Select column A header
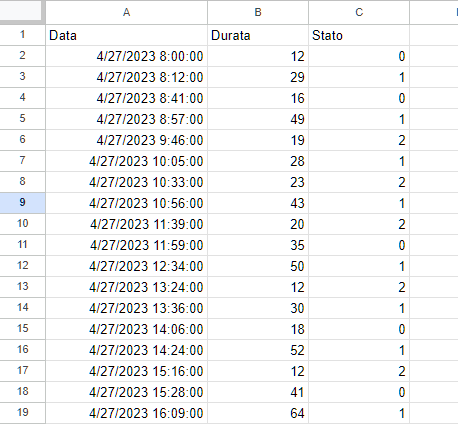This screenshot has width=458, height=424. tap(126, 12)
